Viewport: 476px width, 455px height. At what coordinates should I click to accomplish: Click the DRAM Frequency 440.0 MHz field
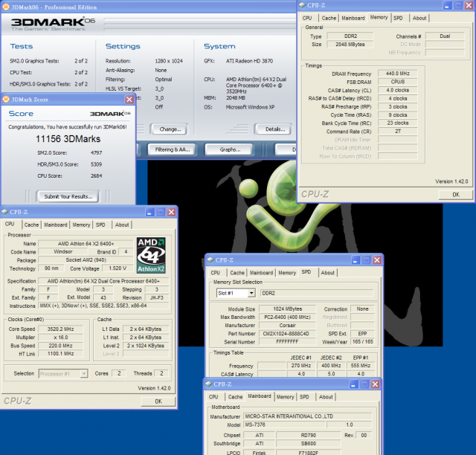pyautogui.click(x=398, y=74)
